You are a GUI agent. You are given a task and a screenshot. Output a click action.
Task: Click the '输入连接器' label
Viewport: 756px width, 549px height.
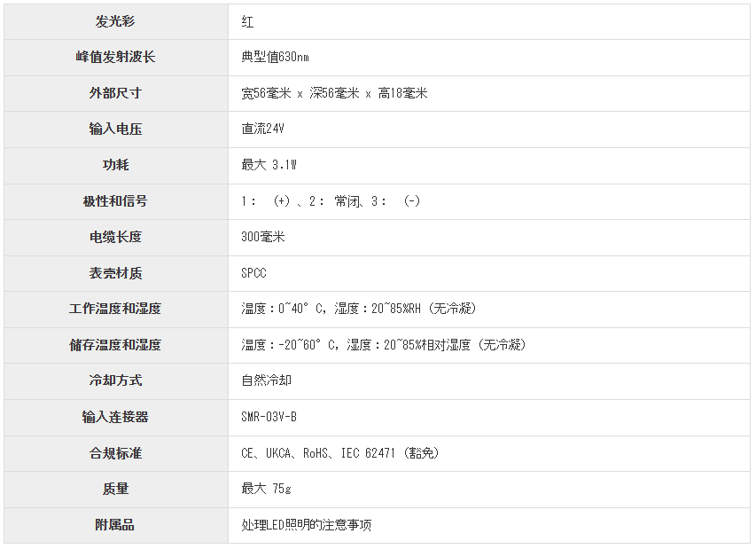pyautogui.click(x=115, y=418)
